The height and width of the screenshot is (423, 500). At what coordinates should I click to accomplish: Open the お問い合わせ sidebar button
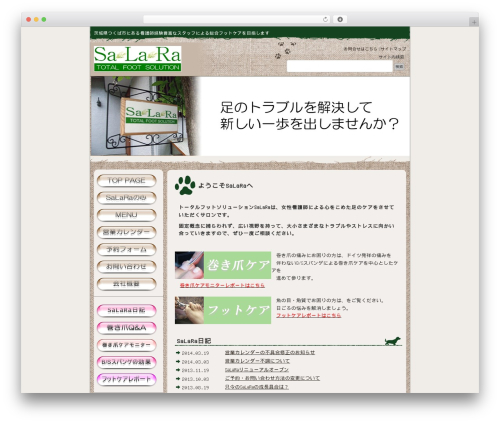point(126,267)
